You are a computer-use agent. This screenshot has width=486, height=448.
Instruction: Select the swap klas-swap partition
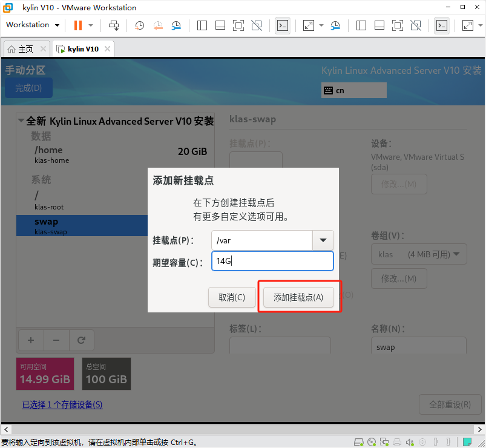click(x=82, y=226)
